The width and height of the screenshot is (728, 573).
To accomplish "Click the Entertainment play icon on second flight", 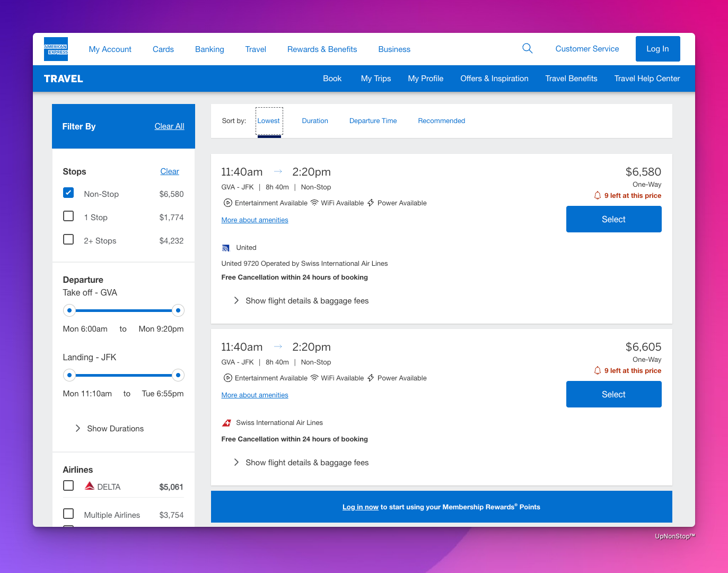I will click(227, 378).
